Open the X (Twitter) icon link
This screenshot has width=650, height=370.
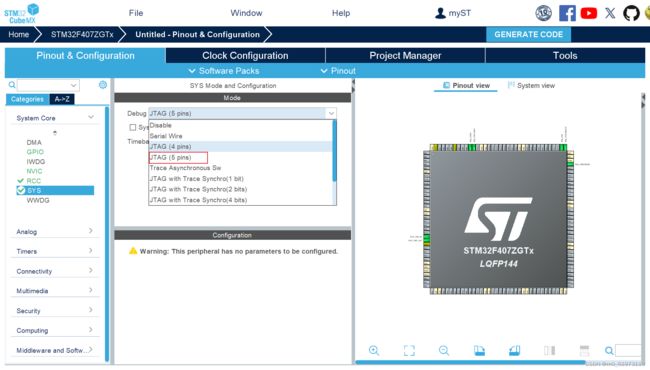point(610,13)
